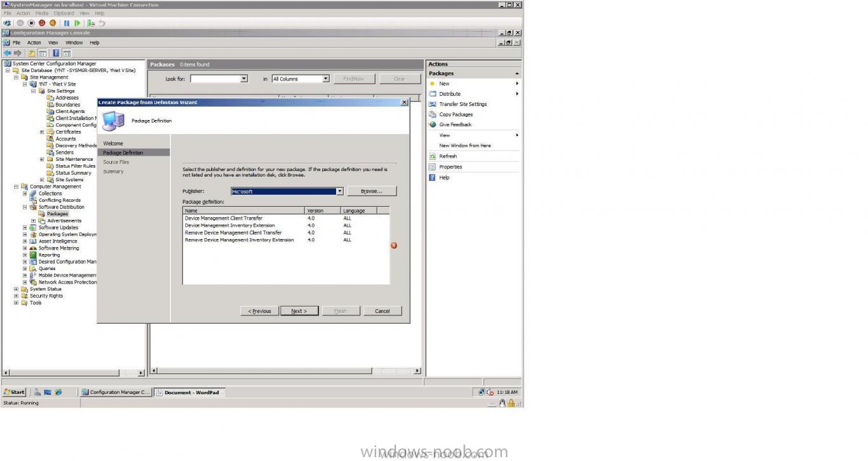This screenshot has height=461, width=868.
Task: Open the console Window menu
Action: click(x=74, y=43)
